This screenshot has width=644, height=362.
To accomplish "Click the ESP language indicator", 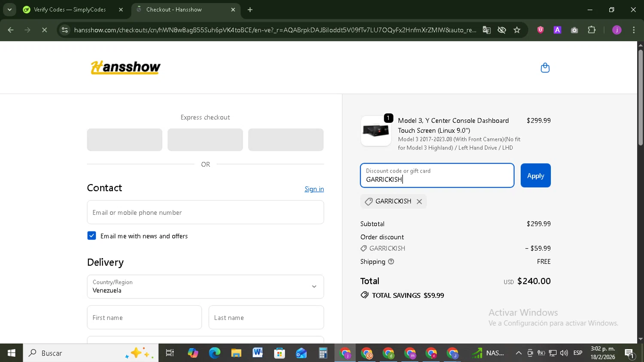I will pyautogui.click(x=578, y=353).
